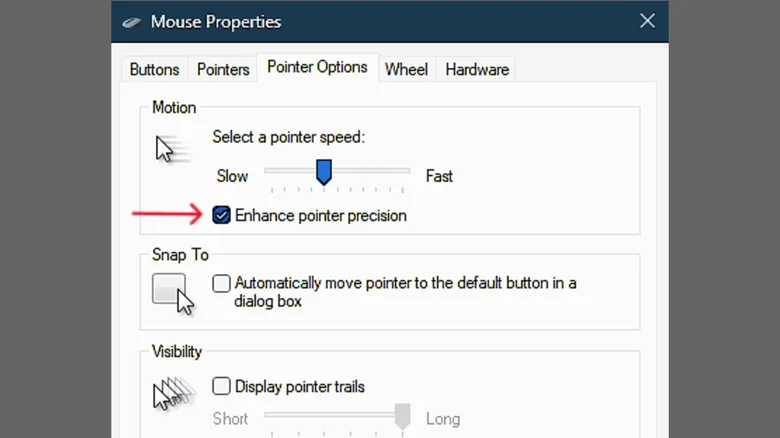
Task: Switch to the Buttons tab
Action: tap(154, 69)
